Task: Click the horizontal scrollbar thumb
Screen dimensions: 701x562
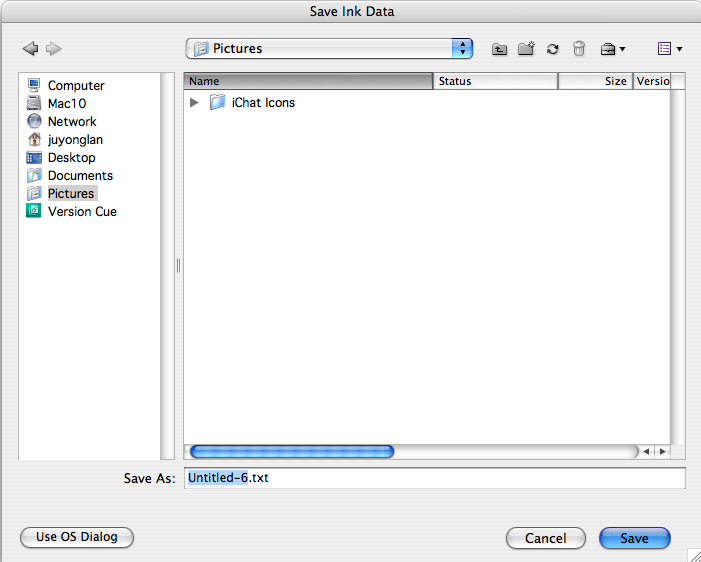Action: [x=292, y=452]
